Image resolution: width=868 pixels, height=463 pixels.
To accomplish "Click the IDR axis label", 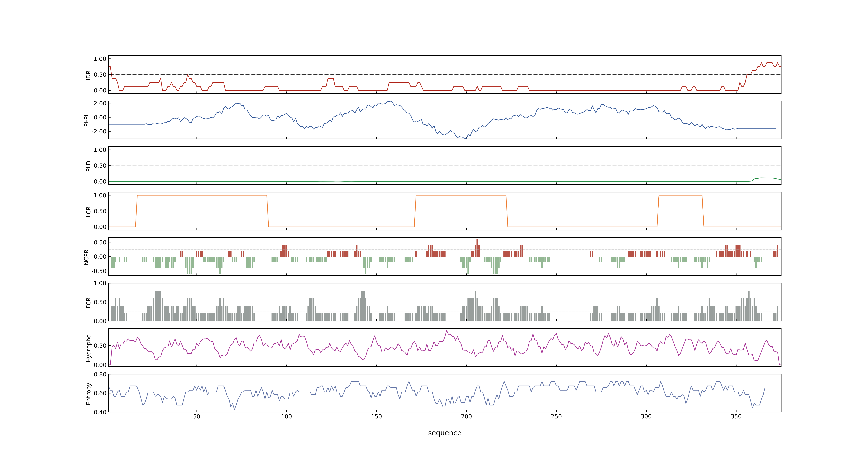I will tap(88, 75).
